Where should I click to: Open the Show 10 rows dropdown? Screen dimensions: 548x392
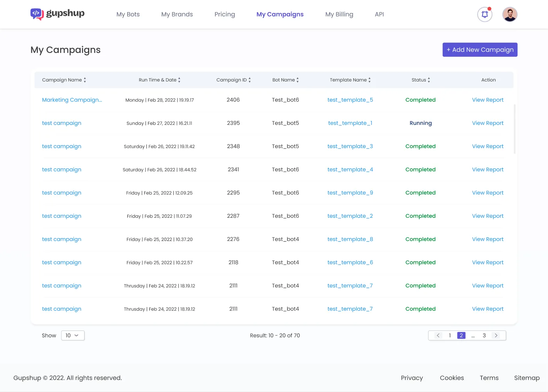pos(73,336)
